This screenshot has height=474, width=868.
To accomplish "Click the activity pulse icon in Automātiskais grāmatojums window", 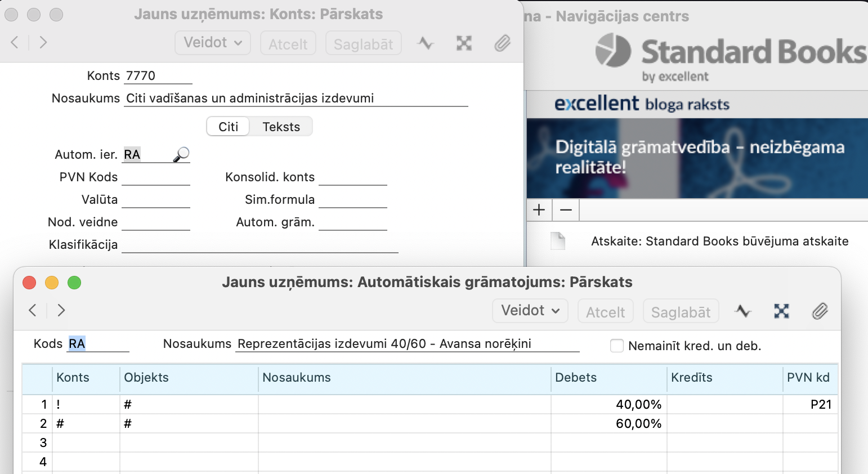I will (743, 311).
